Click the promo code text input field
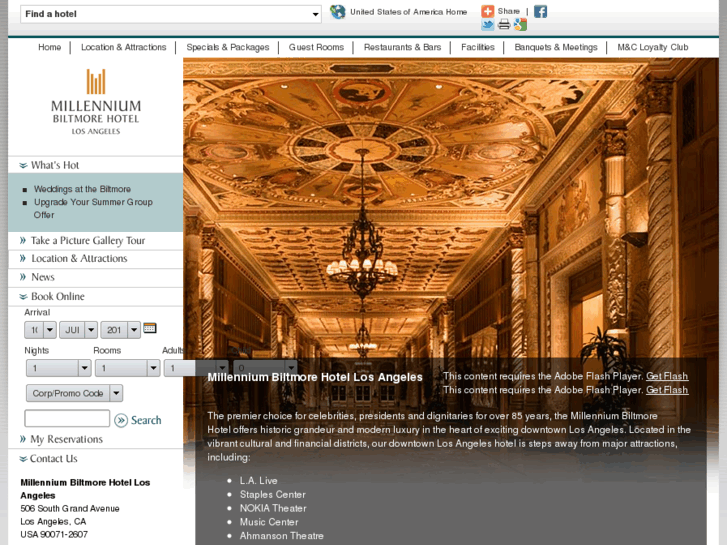 coord(67,418)
